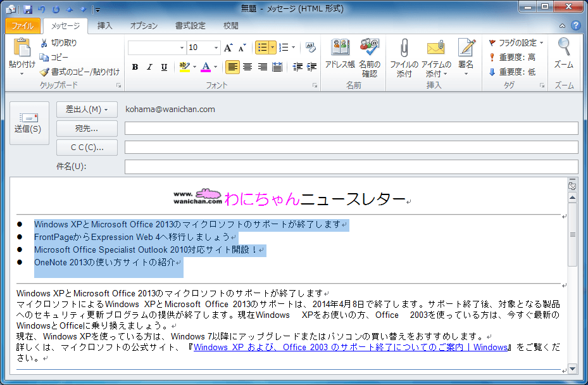This screenshot has height=385, width=588.
Task: Increase indent of paragraph
Action: [311, 67]
